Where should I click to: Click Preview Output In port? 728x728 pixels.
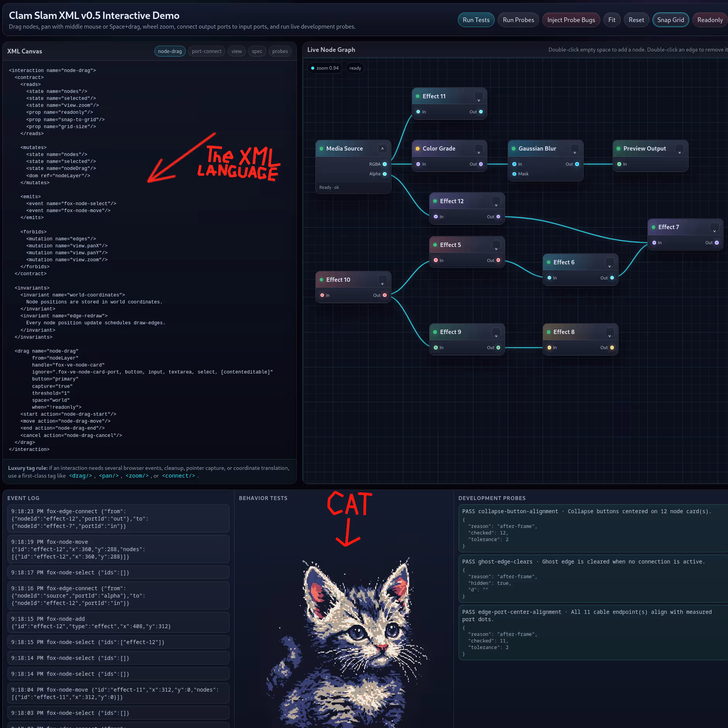point(619,164)
